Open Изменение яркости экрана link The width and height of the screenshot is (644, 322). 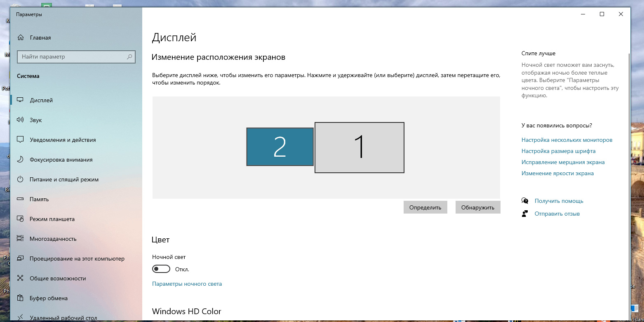pyautogui.click(x=557, y=174)
